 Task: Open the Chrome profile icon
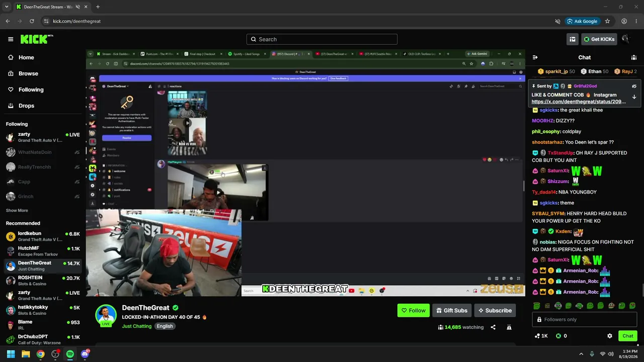point(624,21)
